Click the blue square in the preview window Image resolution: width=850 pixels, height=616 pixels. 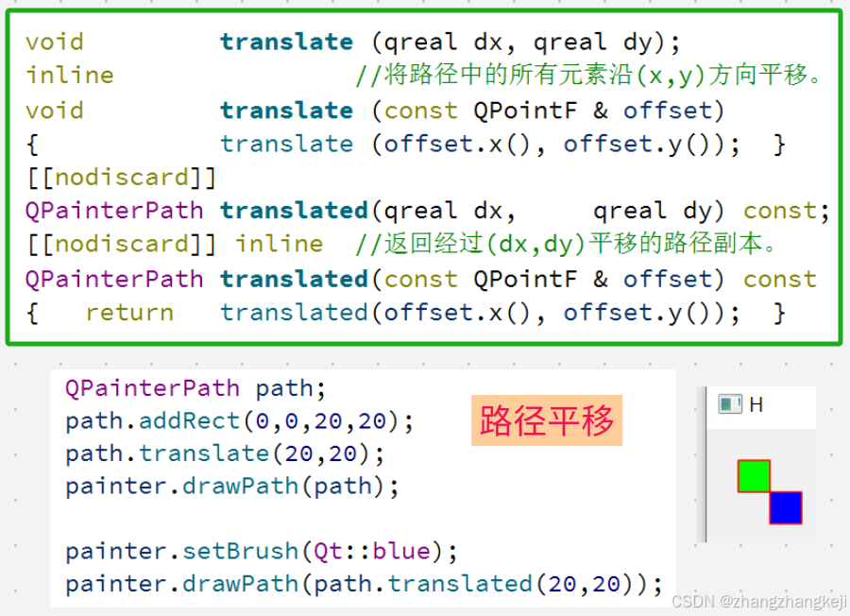pos(786,508)
